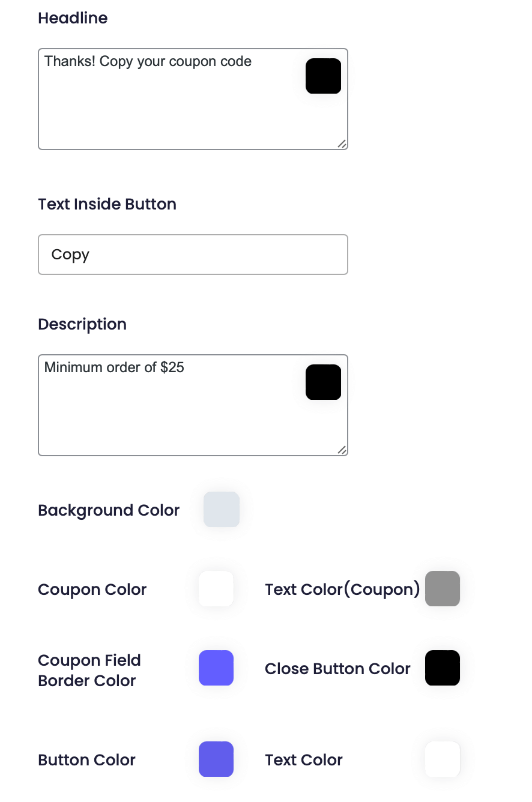Click the Description field label

tap(82, 324)
